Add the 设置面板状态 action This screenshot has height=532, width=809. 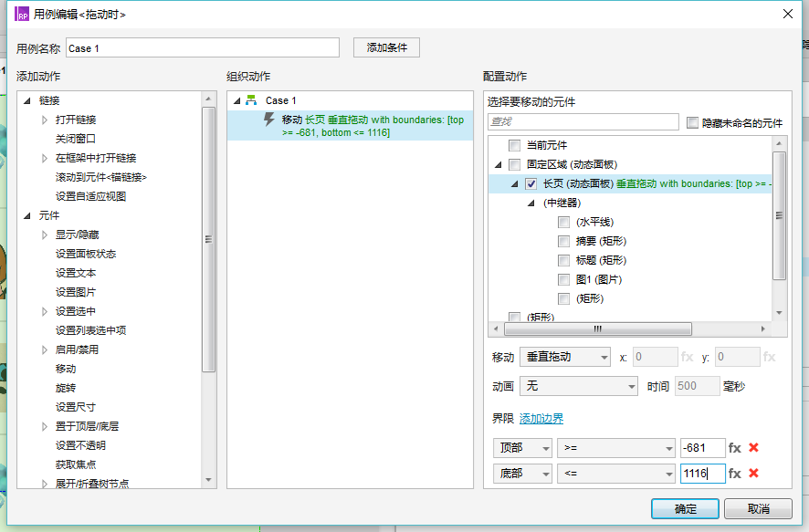click(86, 254)
